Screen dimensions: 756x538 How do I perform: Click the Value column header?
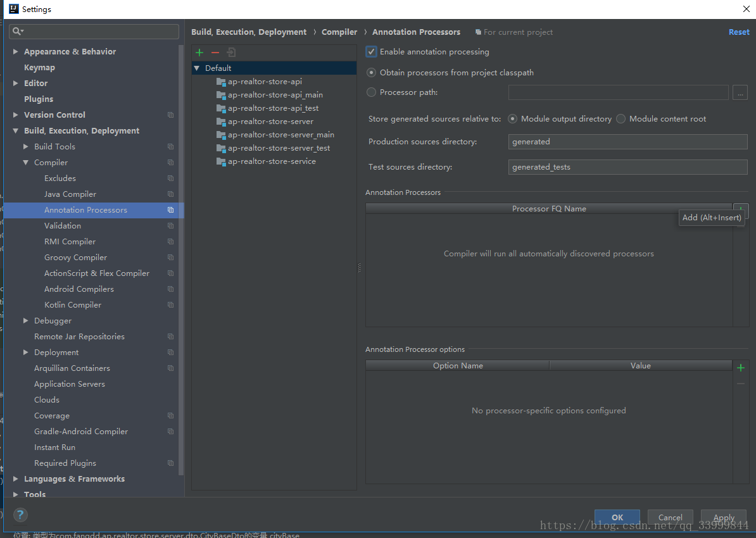click(x=641, y=365)
